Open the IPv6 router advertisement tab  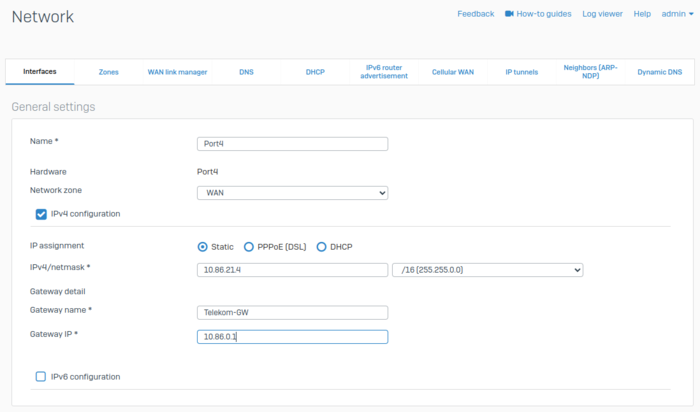[x=384, y=72]
